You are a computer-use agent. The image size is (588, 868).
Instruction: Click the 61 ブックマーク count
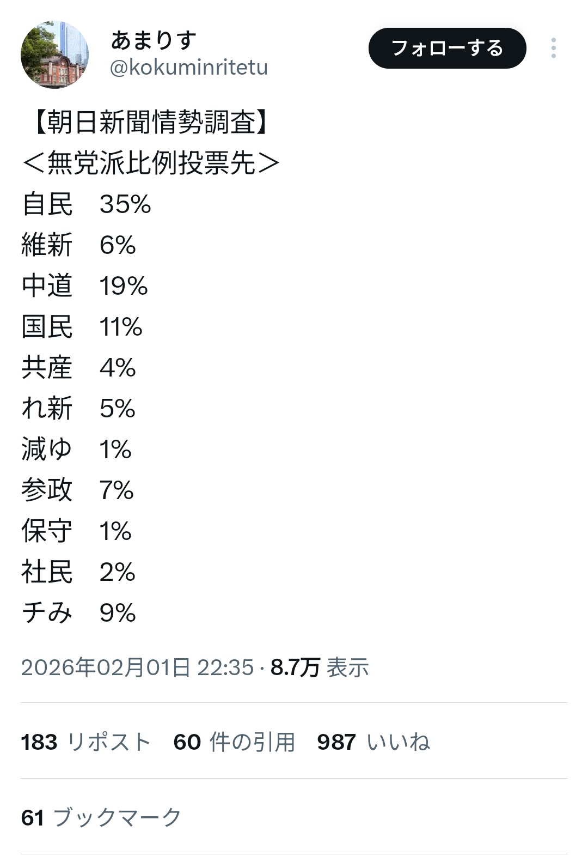tap(101, 817)
